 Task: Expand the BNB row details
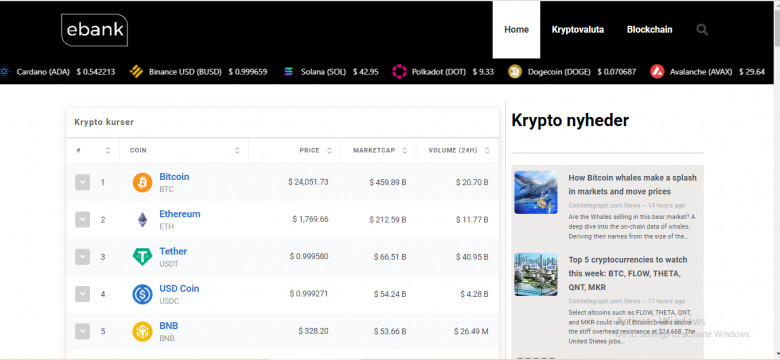(x=83, y=332)
